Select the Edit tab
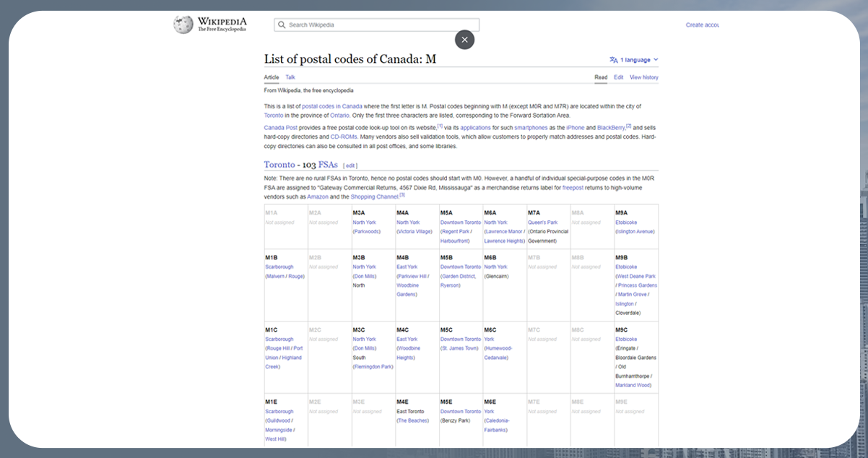Screen dimensions: 868x458 pyautogui.click(x=618, y=77)
